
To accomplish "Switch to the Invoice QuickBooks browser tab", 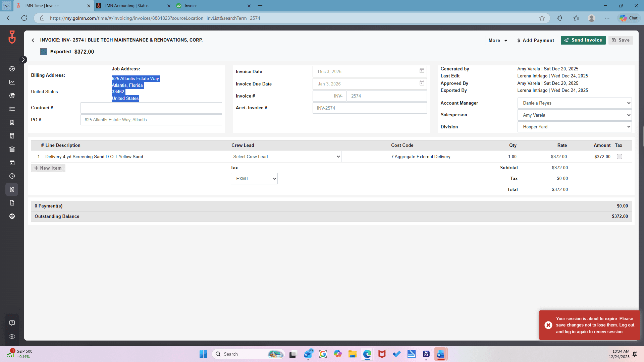I will [214, 6].
